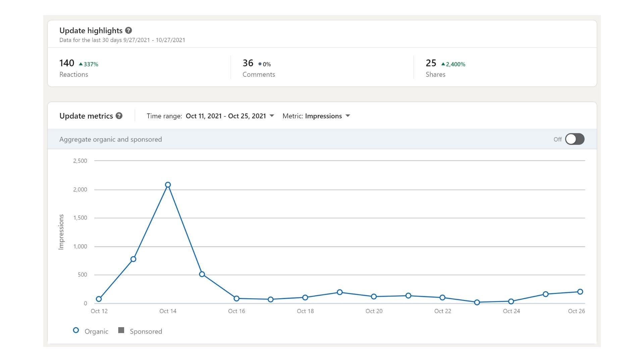Select the data point between Oct 12 and Oct 14
Image resolution: width=644 pixels, height=362 pixels.
pos(133,259)
